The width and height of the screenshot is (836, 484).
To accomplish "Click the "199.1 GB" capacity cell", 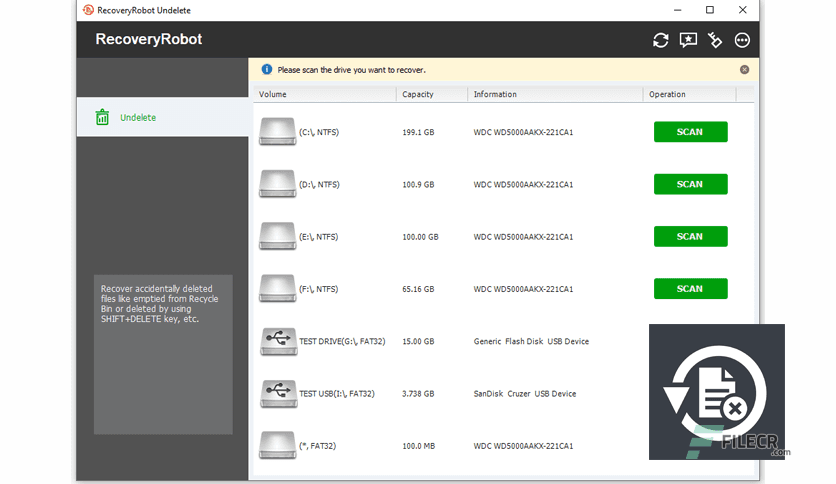I will pyautogui.click(x=419, y=132).
